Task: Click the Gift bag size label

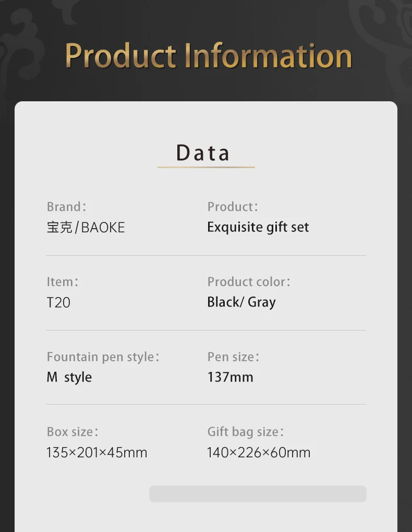Action: tap(245, 432)
